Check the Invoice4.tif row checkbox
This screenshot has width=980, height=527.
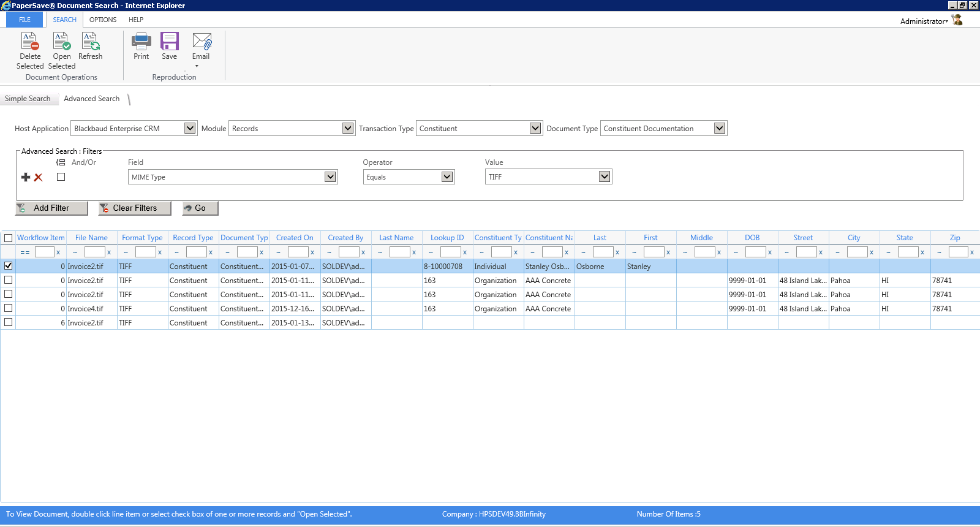tap(9, 308)
